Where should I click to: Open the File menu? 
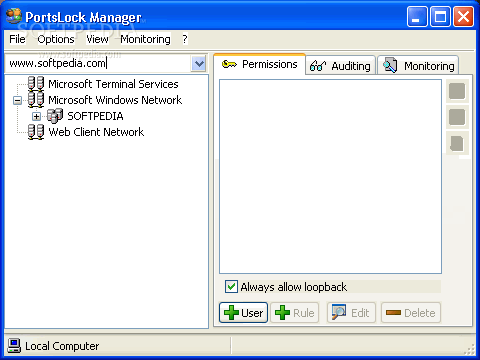[17, 39]
